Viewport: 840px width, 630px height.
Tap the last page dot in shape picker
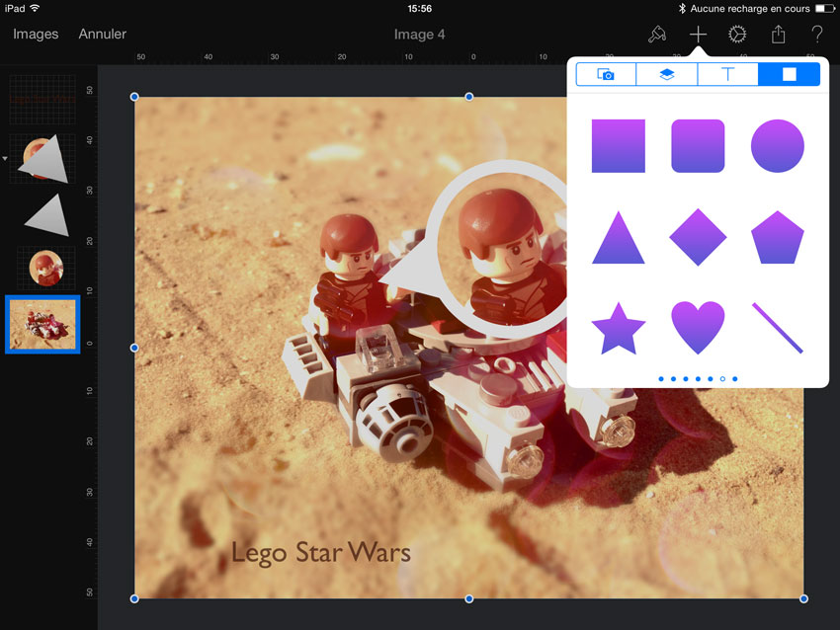tap(735, 379)
